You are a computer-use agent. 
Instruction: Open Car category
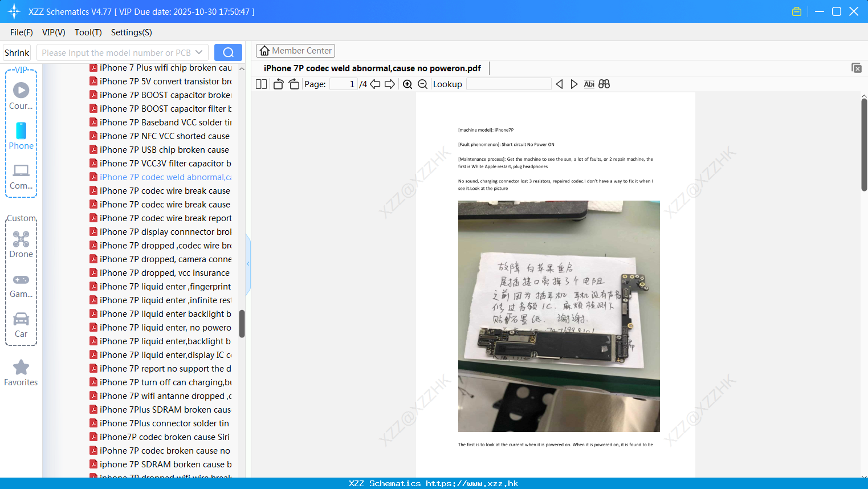tap(21, 325)
